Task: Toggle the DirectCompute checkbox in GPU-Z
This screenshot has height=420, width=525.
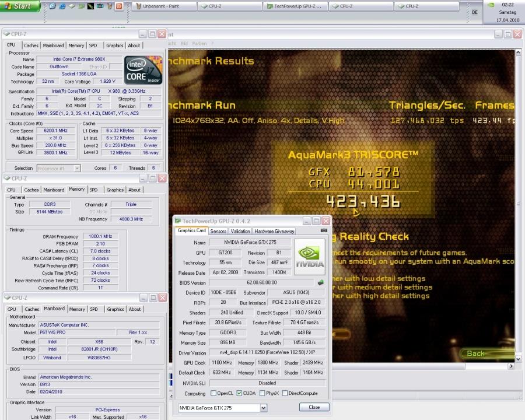Action: click(285, 393)
